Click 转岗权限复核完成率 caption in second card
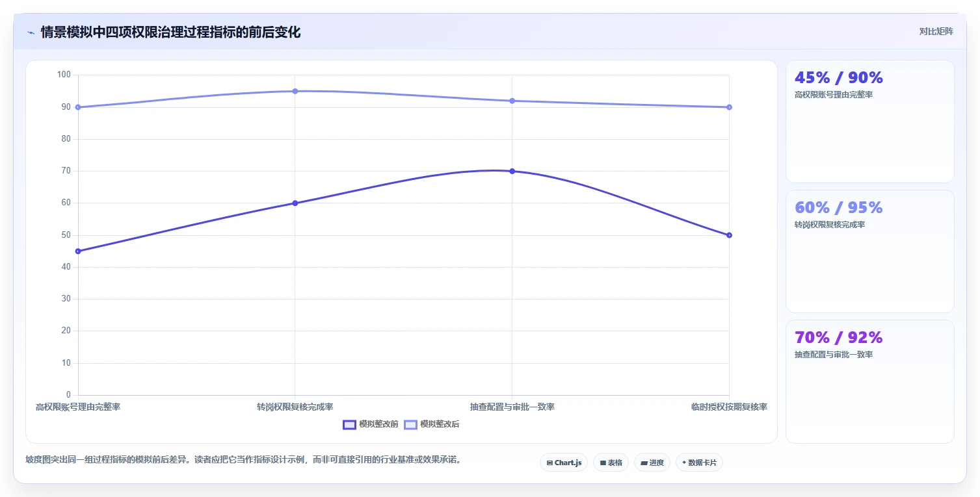Image resolution: width=980 pixels, height=497 pixels. coord(830,225)
